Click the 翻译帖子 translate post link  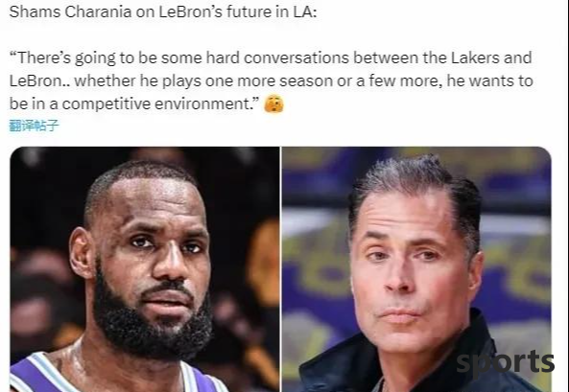tap(34, 126)
